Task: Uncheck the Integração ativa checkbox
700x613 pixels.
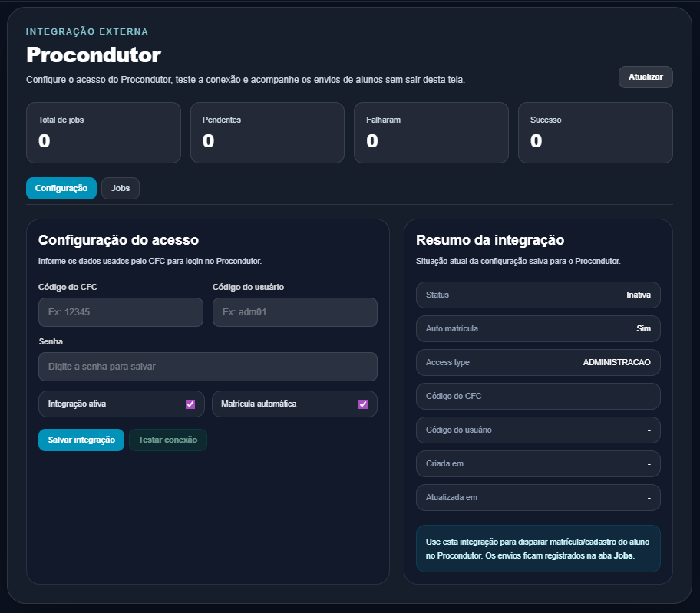Action: point(190,404)
